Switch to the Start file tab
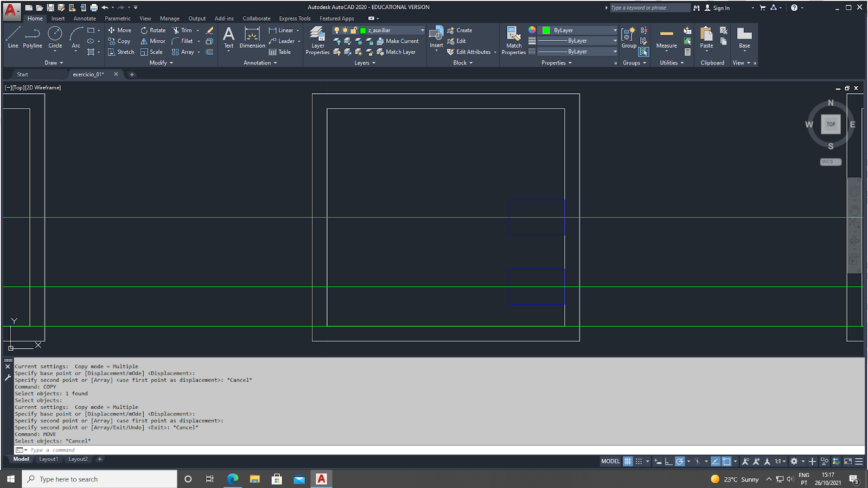The image size is (868, 488). click(22, 75)
